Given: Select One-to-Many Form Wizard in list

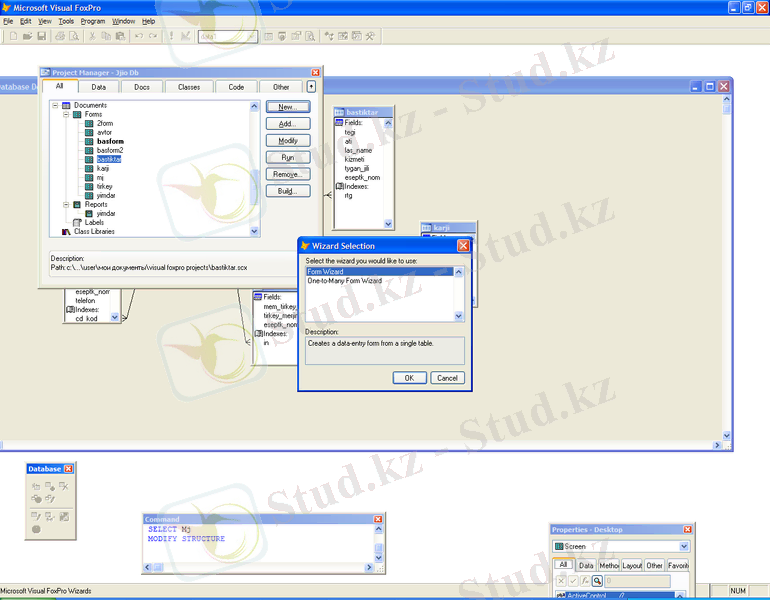Looking at the screenshot, I should click(345, 281).
